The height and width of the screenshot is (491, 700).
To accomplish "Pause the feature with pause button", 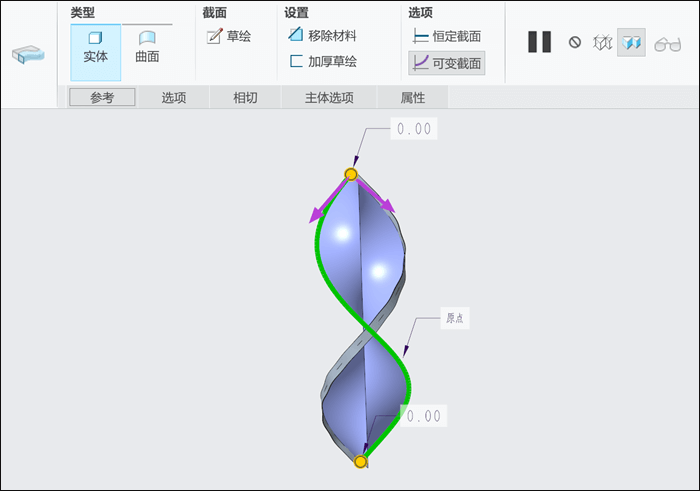I will (539, 42).
